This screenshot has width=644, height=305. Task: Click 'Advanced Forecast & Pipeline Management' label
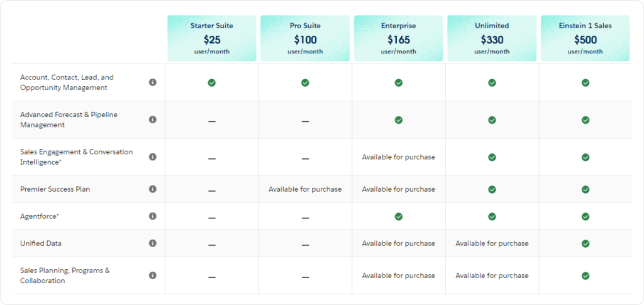69,119
